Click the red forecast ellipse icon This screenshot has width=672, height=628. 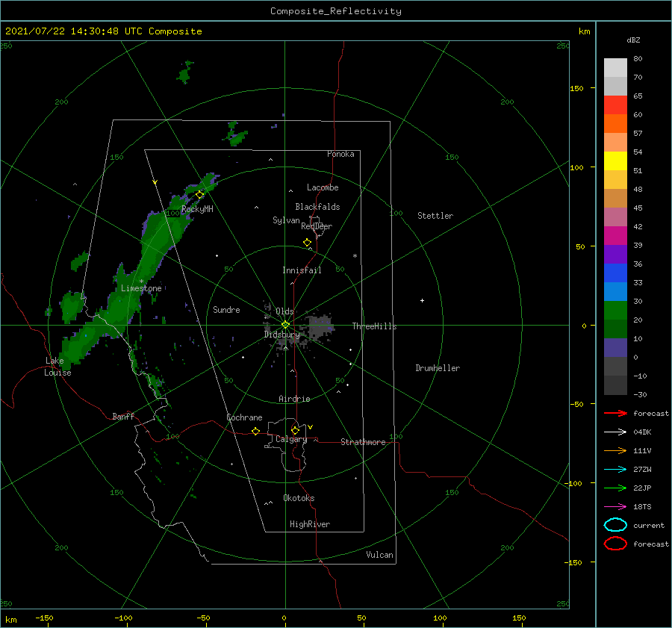tap(615, 544)
